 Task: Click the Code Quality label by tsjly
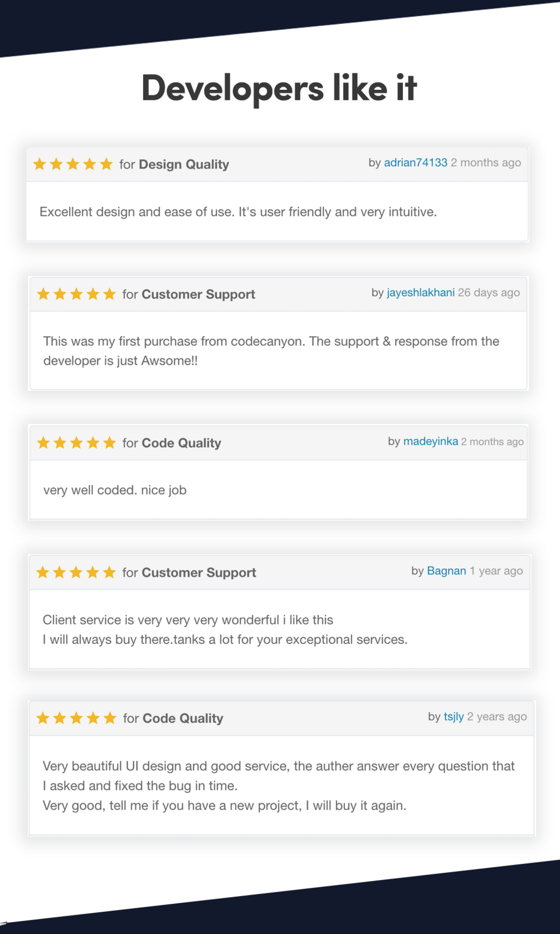tap(183, 718)
